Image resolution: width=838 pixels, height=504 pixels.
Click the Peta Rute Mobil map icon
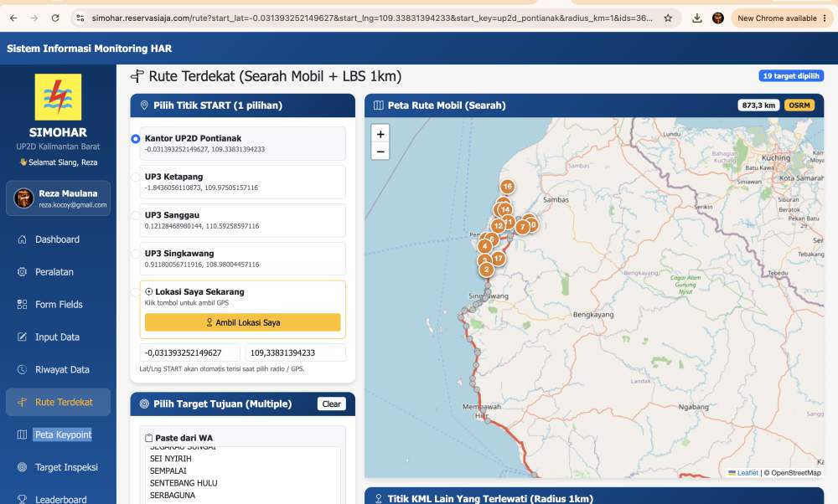coord(379,105)
